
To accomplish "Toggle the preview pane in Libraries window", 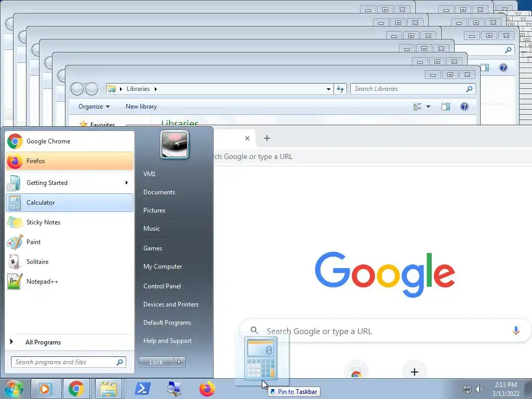I will pyautogui.click(x=445, y=107).
